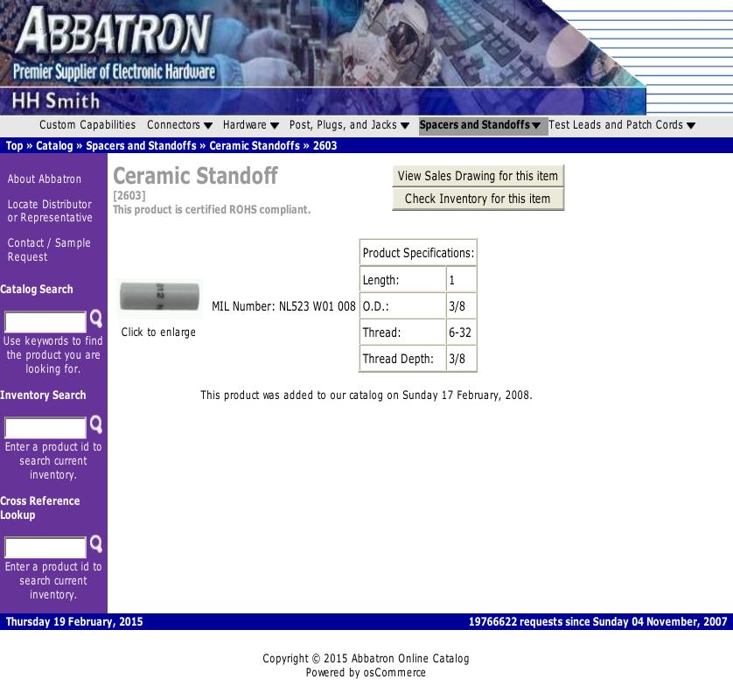Focus the Cross Reference Lookup input field
Viewport: 733px width, 700px height.
(45, 548)
